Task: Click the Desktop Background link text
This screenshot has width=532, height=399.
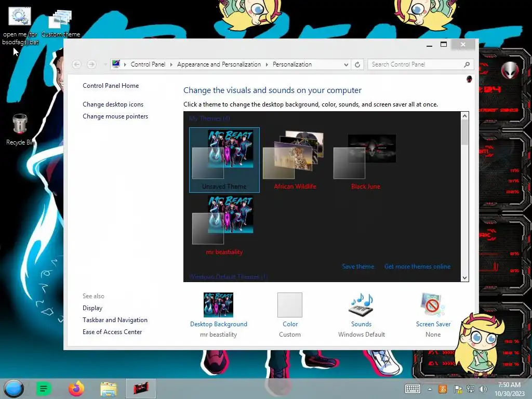Action: (x=219, y=324)
